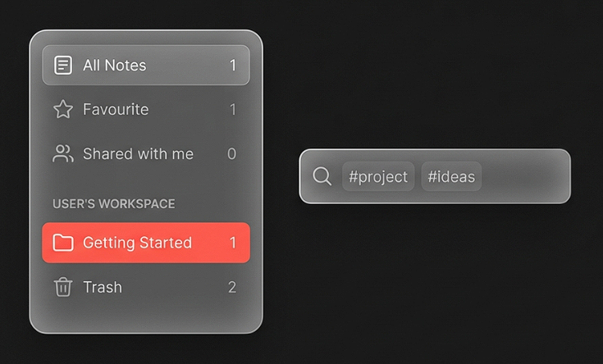Click the Favourite star icon
The height and width of the screenshot is (364, 603).
point(63,110)
